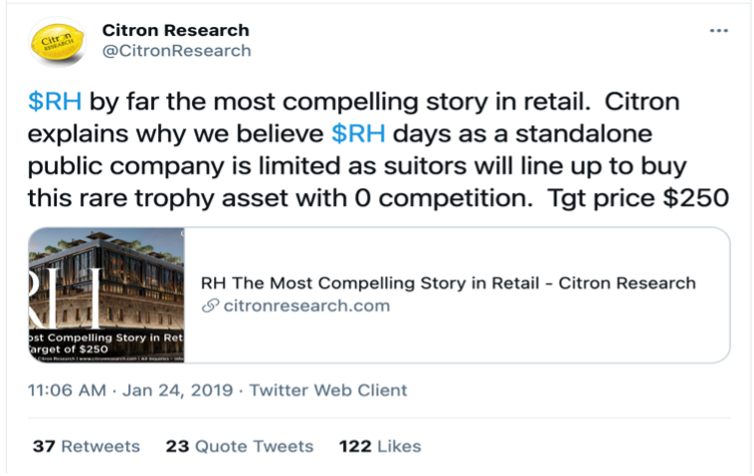Click the chain link icon beside citronresearch.com
The image size is (754, 476).
pos(210,306)
